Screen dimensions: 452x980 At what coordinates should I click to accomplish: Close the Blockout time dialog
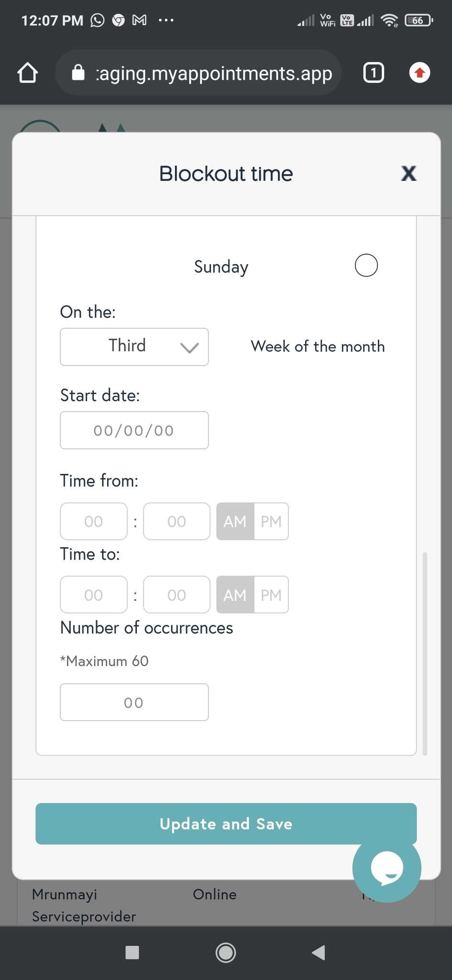pos(408,173)
